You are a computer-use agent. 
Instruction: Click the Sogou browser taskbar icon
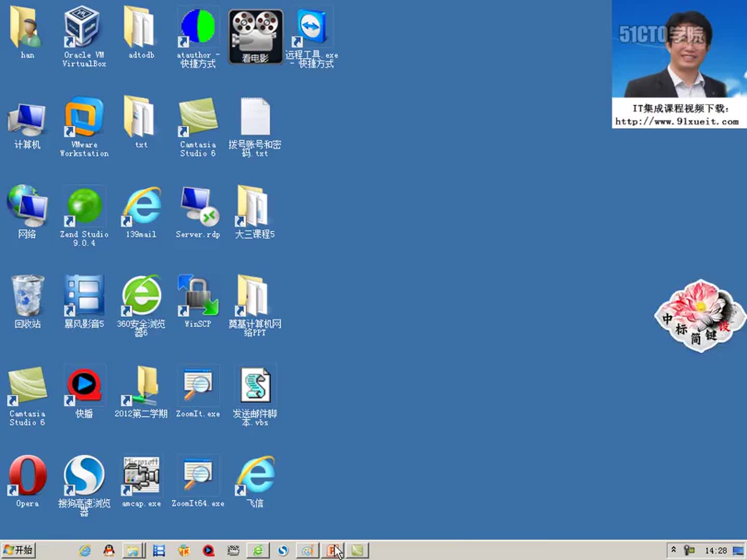coord(283,551)
